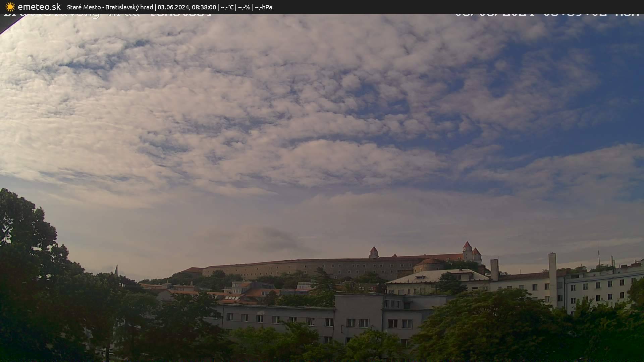The image size is (644, 362).
Task: Click the pressure readout showing --,-hPa
Action: (263, 7)
